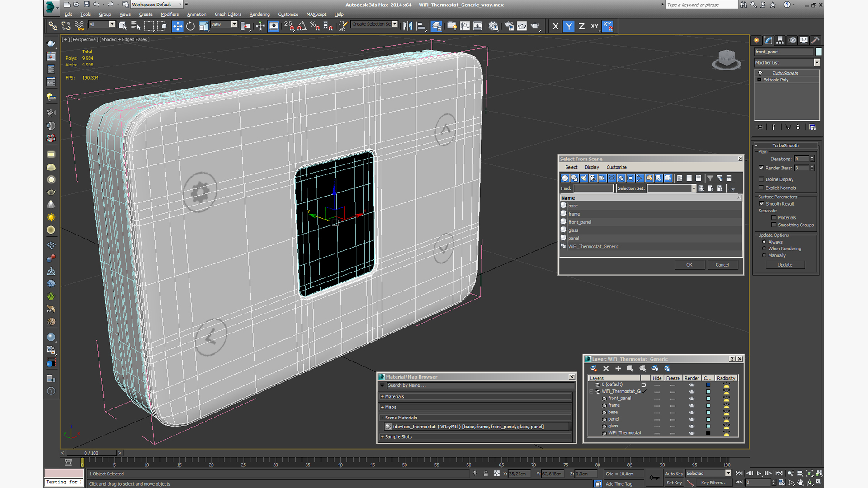Enable Separate by Smoothing Groups checkbox

click(x=774, y=225)
